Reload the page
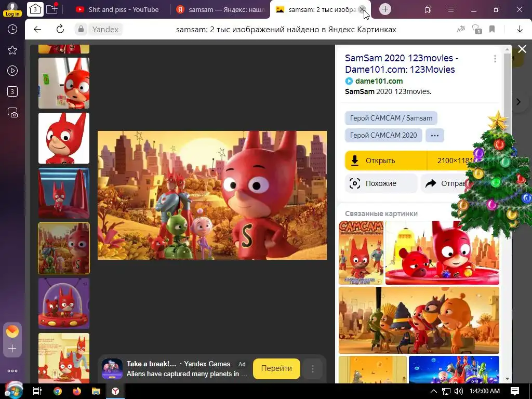The height and width of the screenshot is (399, 532). point(60,29)
